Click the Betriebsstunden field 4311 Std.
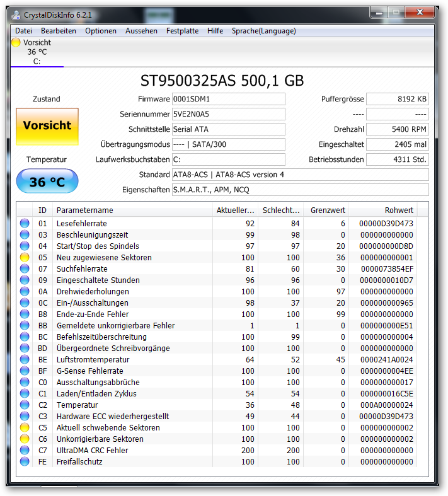Image resolution: width=448 pixels, height=496 pixels. click(398, 159)
